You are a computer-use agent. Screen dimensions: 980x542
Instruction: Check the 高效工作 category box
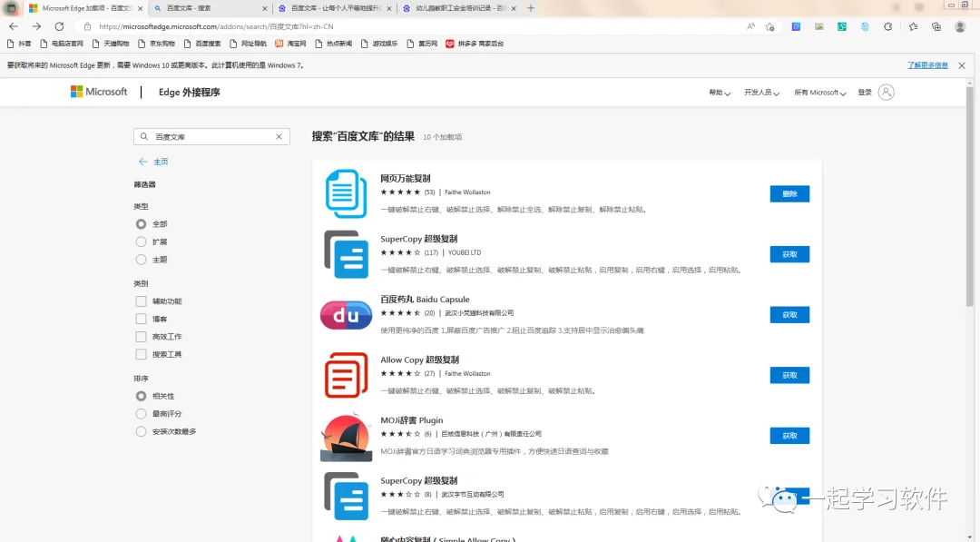click(x=142, y=336)
